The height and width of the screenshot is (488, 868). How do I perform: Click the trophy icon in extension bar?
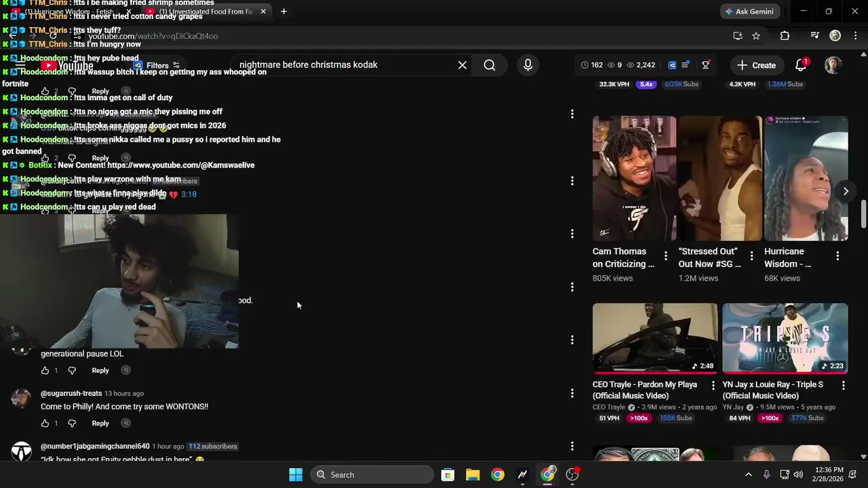click(706, 65)
